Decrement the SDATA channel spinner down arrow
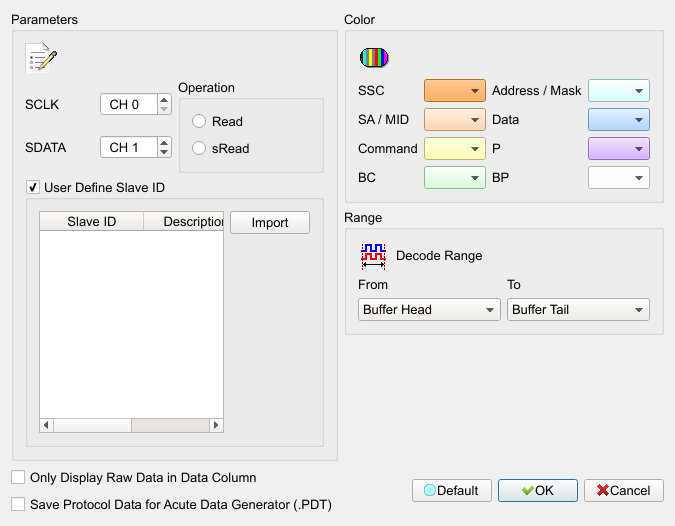Viewport: 675px width, 526px height. point(164,152)
